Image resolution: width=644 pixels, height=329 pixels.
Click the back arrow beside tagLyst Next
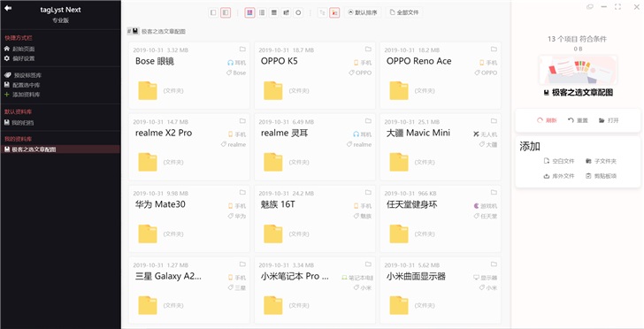tap(8, 8)
